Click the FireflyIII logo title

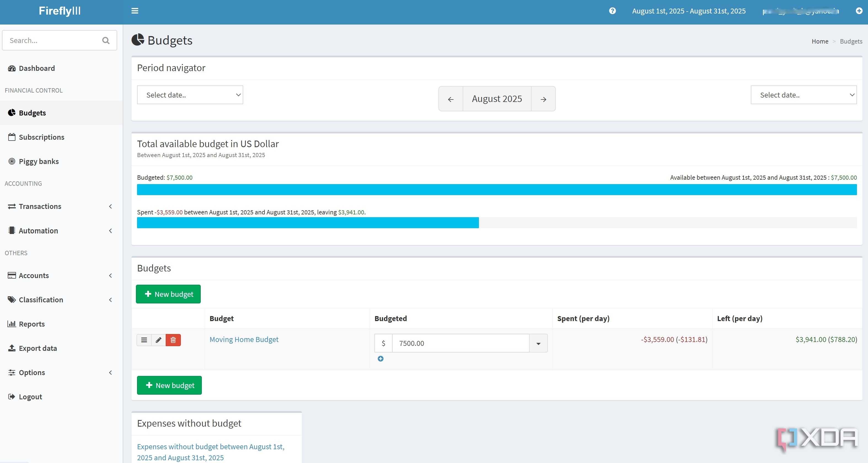pyautogui.click(x=60, y=11)
